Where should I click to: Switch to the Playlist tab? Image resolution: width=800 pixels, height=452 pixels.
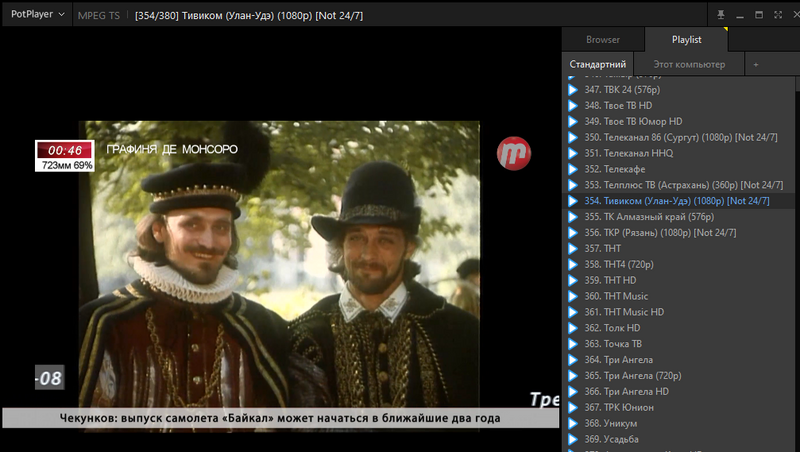tap(686, 39)
